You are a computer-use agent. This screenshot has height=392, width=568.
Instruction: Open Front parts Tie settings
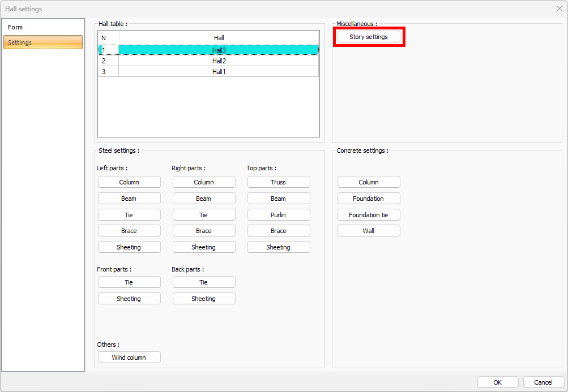(129, 282)
